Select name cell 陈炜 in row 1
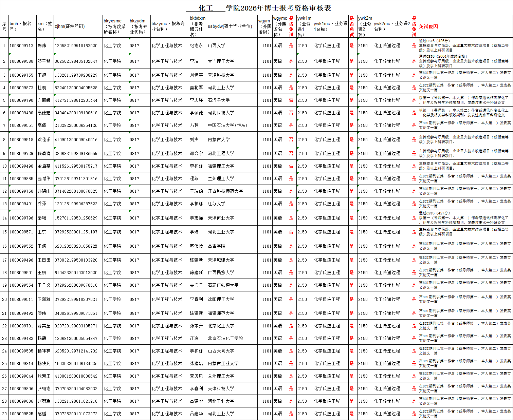The height and width of the screenshot is (420, 513). [42, 45]
